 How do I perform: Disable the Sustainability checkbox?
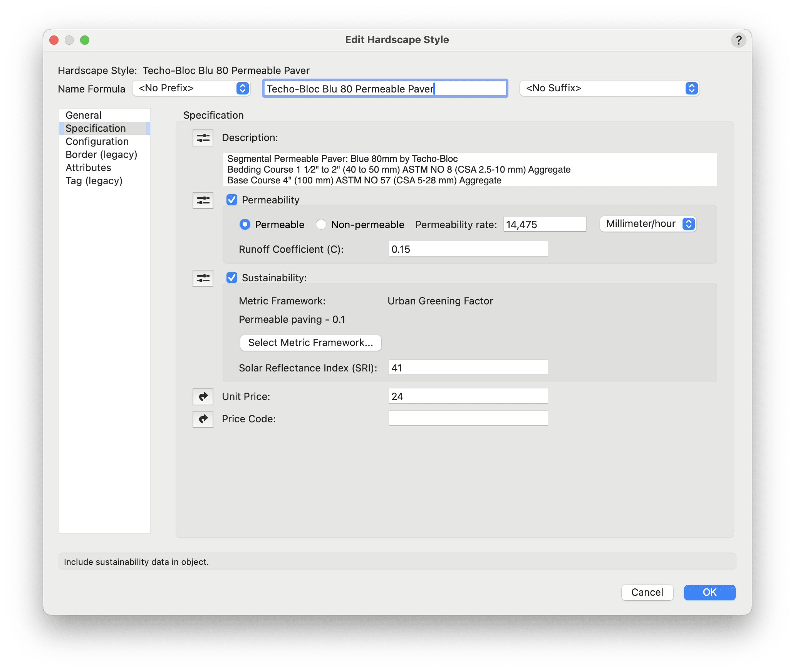click(x=232, y=278)
